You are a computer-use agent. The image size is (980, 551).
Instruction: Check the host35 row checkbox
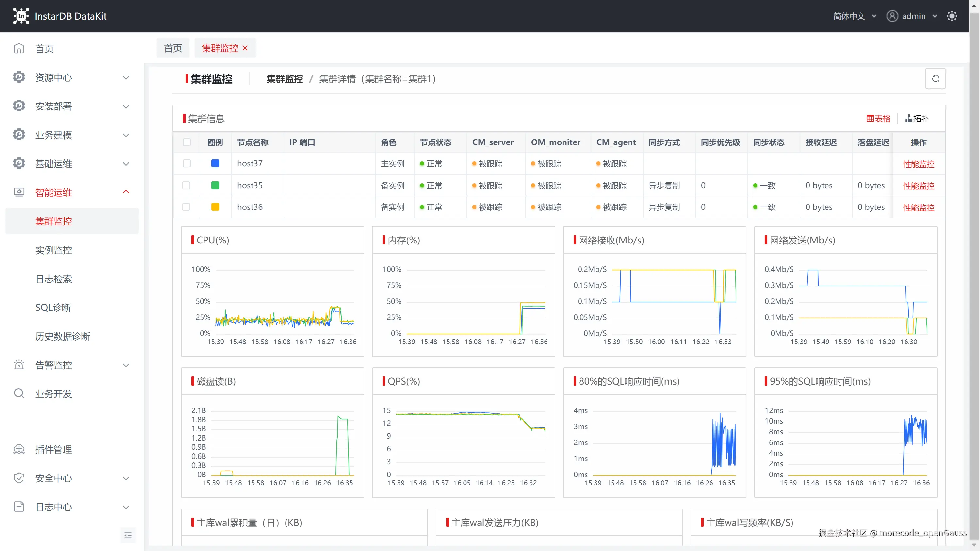coord(187,185)
